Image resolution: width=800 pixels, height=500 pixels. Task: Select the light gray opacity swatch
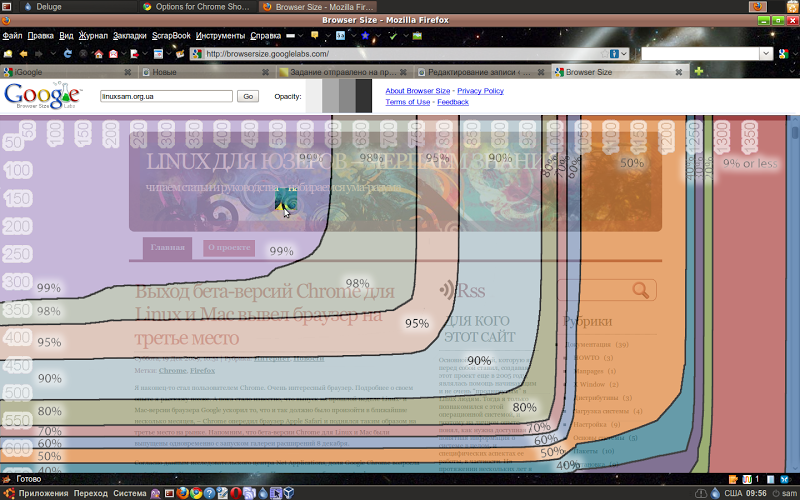pos(331,96)
